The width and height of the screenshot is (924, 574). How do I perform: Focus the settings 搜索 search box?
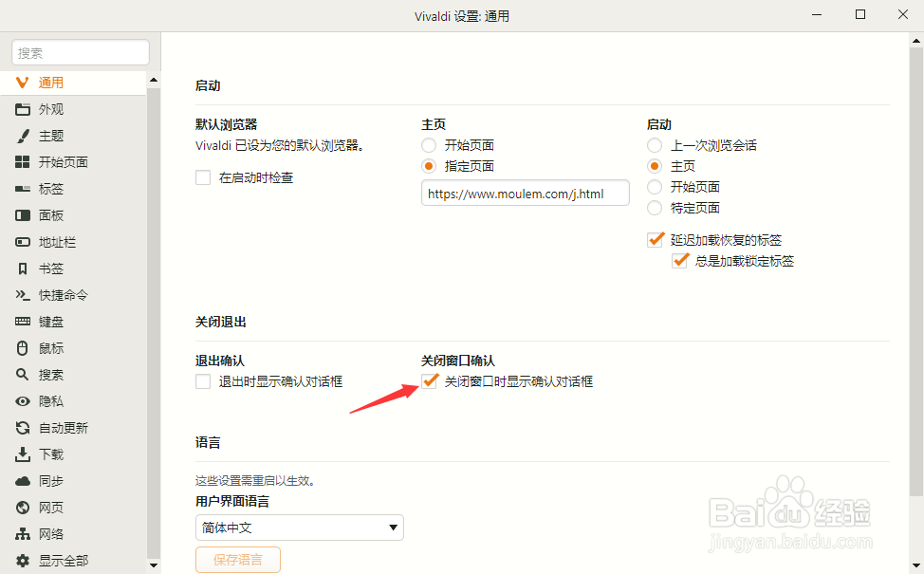[x=80, y=52]
